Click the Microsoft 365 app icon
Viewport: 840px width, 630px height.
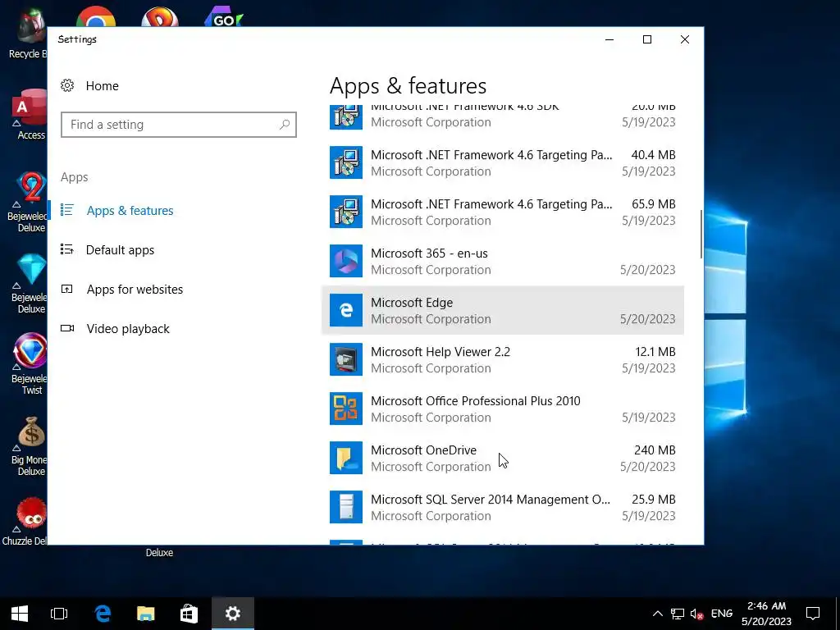(x=345, y=261)
